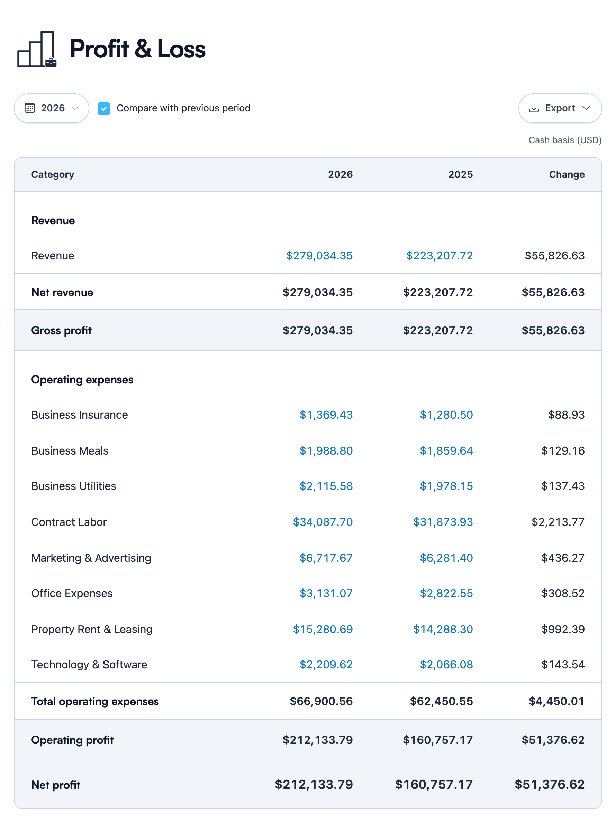Open Contract Labor 2026 amount $34,087.70
The width and height of the screenshot is (616, 840).
(323, 522)
